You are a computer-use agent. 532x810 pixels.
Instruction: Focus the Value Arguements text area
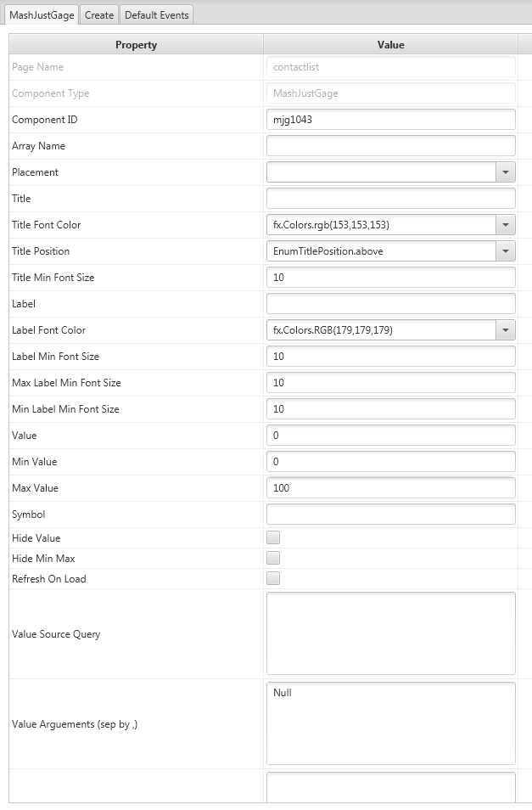pyautogui.click(x=390, y=723)
